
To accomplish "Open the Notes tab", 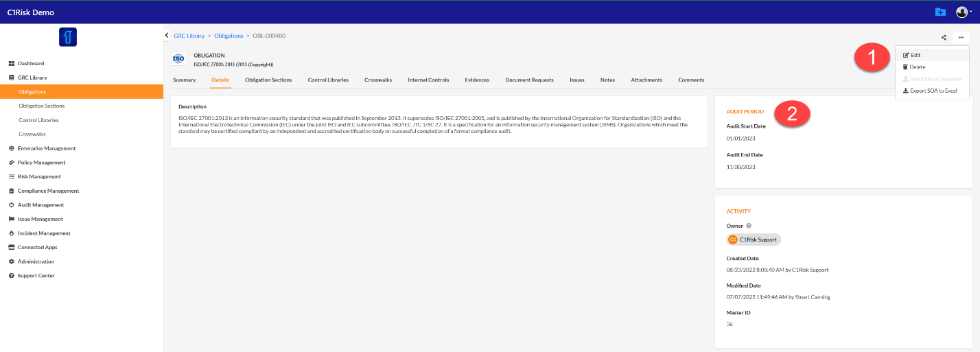I will [x=607, y=80].
